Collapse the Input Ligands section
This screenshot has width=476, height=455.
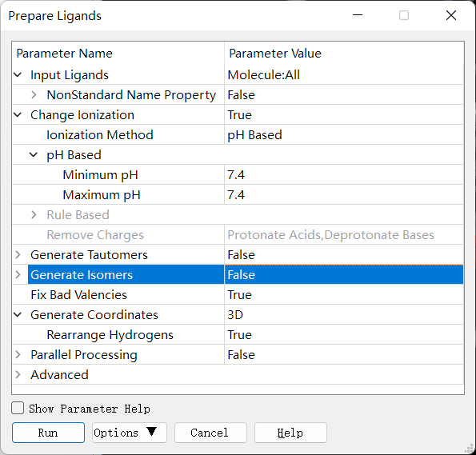point(18,74)
